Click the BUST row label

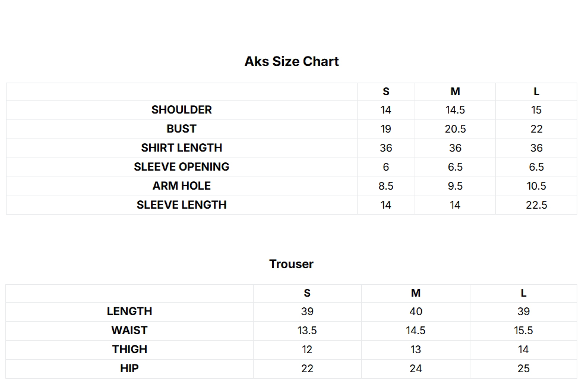pyautogui.click(x=182, y=129)
